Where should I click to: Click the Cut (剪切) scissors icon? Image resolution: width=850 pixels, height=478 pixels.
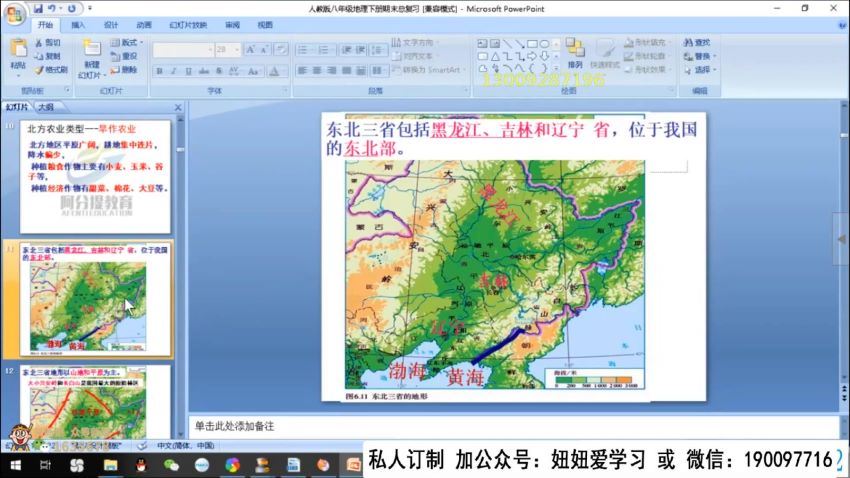click(x=38, y=43)
